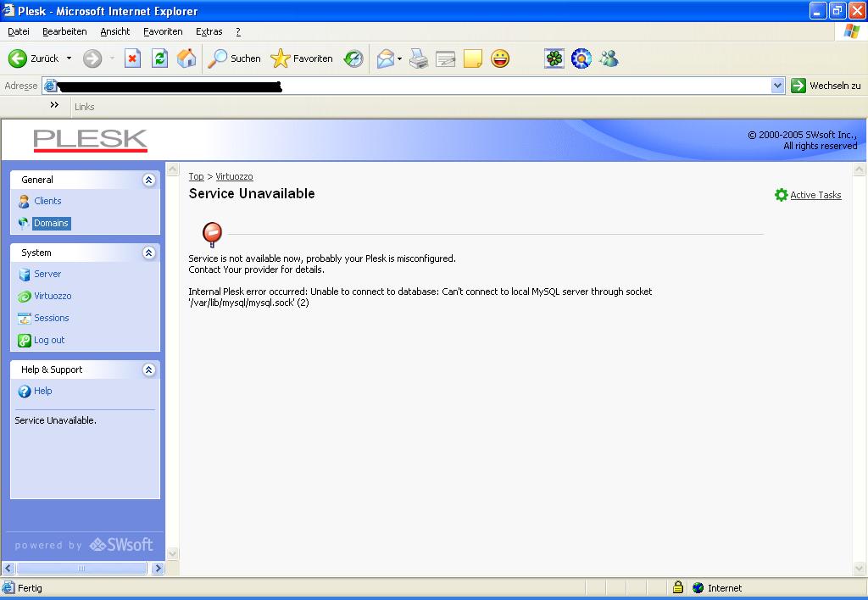Open browsing history clock icon
Screen dimensions: 868x600
[x=353, y=58]
